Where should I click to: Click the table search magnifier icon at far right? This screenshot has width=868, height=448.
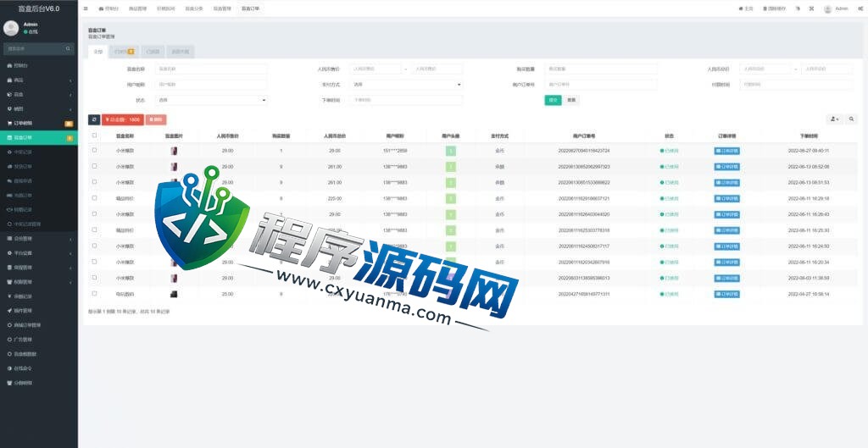click(851, 119)
